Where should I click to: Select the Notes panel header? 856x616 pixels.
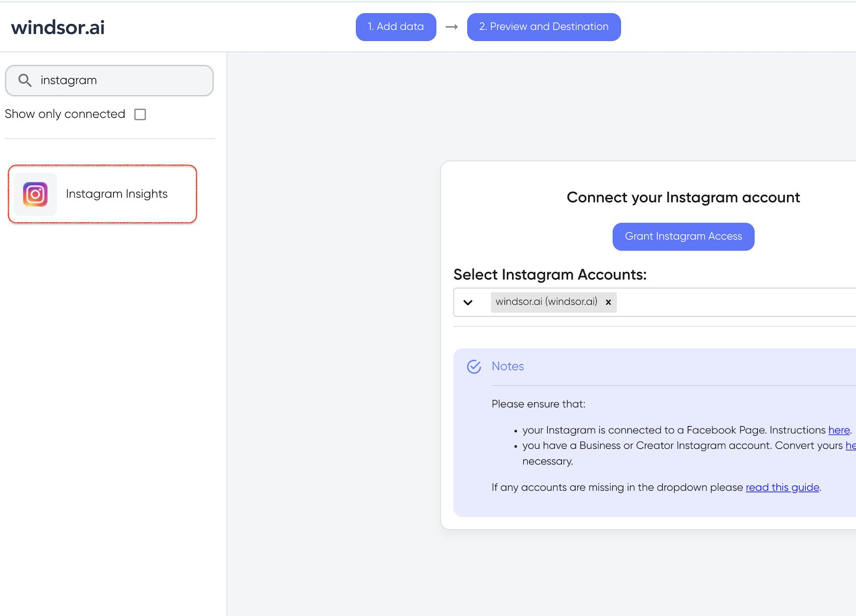508,366
